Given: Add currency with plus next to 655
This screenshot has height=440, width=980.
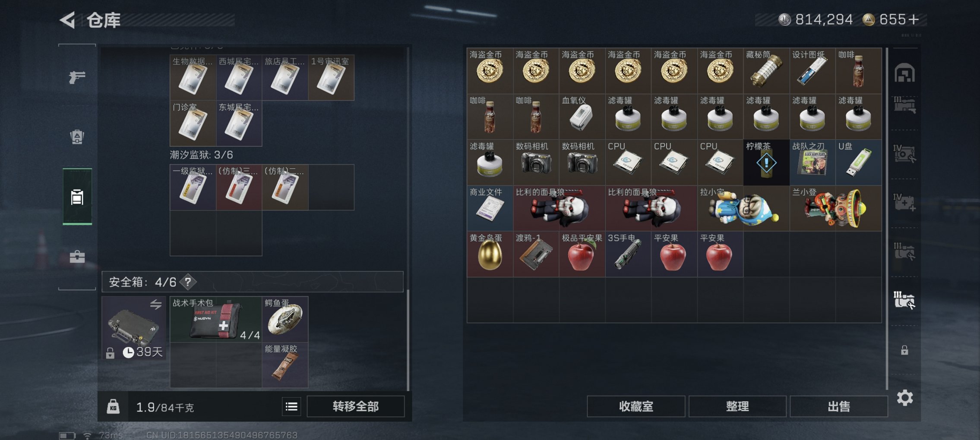Looking at the screenshot, I should (913, 19).
